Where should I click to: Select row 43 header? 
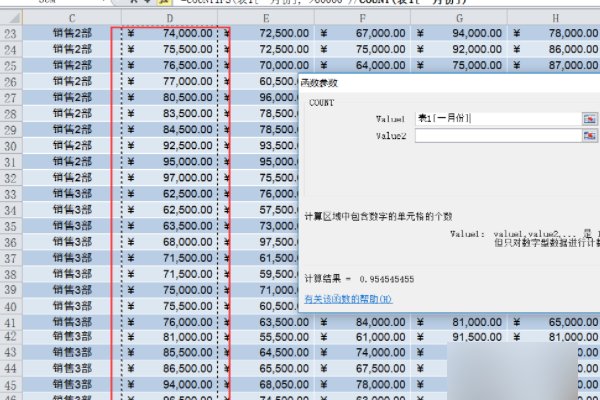(11, 352)
